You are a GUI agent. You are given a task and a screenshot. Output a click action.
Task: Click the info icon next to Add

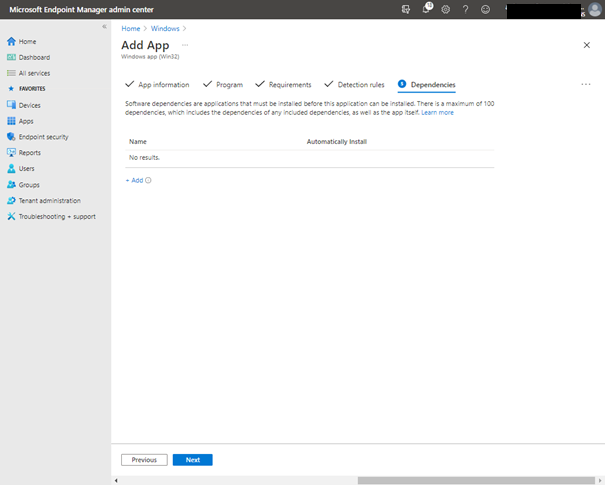tap(148, 180)
